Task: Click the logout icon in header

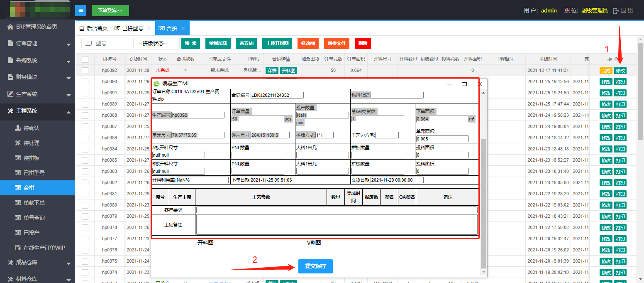Action: coord(616,11)
